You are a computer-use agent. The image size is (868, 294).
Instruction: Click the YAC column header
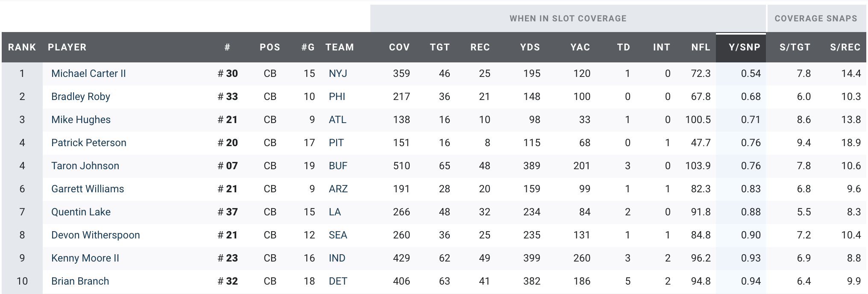(x=580, y=47)
